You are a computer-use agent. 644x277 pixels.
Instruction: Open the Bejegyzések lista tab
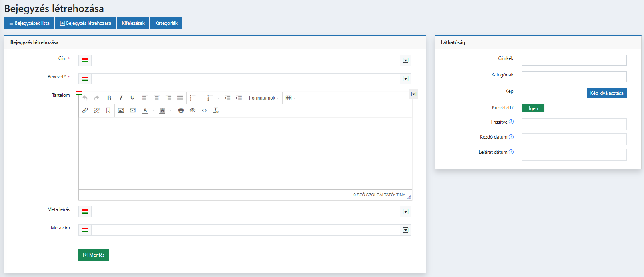point(29,23)
